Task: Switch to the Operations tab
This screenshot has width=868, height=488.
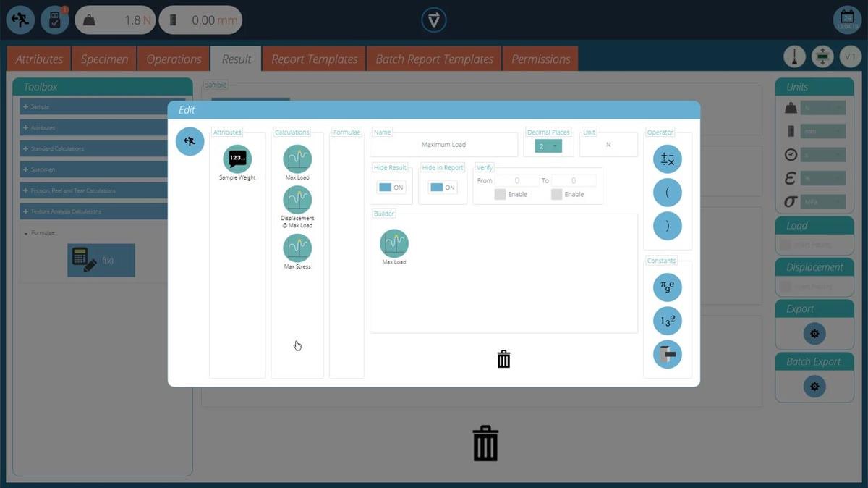Action: pos(174,59)
